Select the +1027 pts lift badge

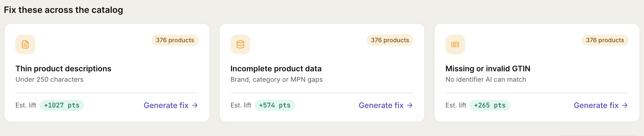[x=62, y=105]
